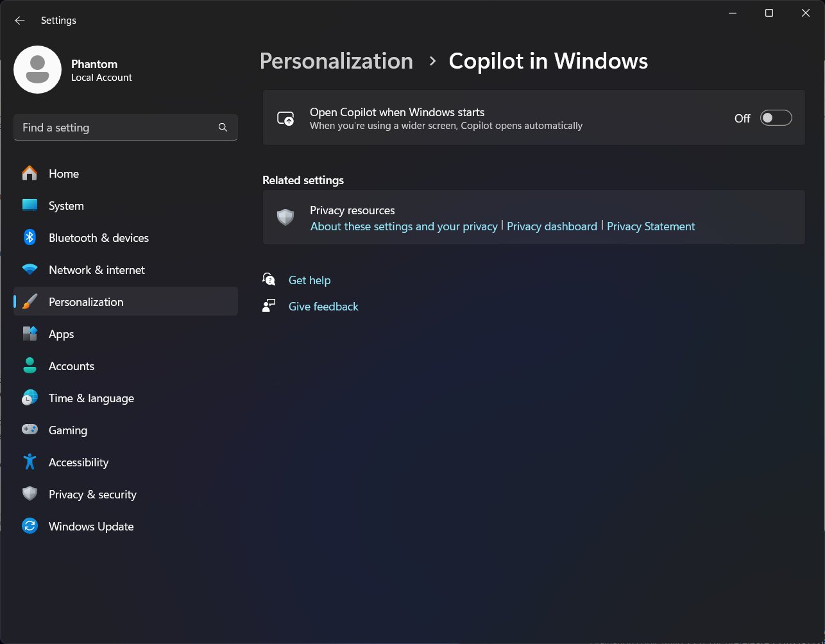Select the Privacy & security shield icon
This screenshot has width=825, height=644.
[30, 493]
